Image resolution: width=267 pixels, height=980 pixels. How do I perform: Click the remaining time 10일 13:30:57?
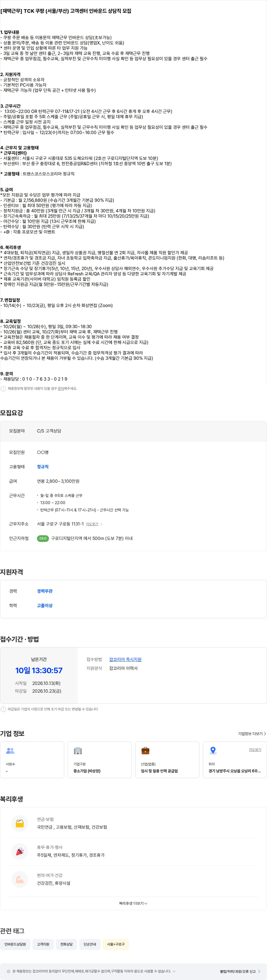[39, 670]
